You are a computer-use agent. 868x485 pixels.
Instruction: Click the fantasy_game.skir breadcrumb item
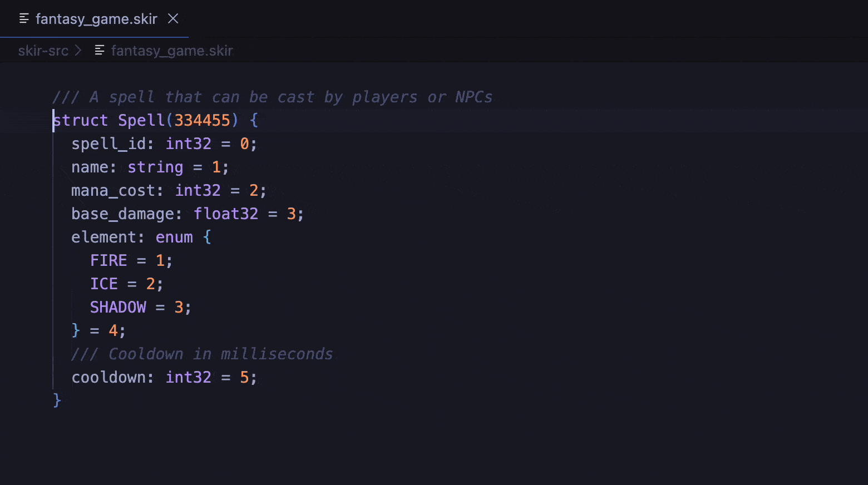pos(172,51)
